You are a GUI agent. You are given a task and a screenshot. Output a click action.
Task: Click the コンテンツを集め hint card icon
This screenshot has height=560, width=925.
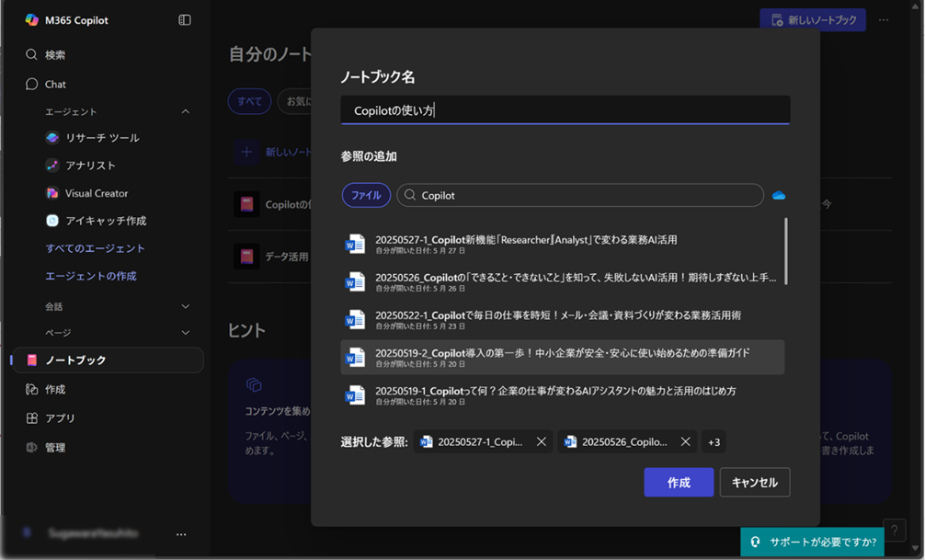[254, 384]
